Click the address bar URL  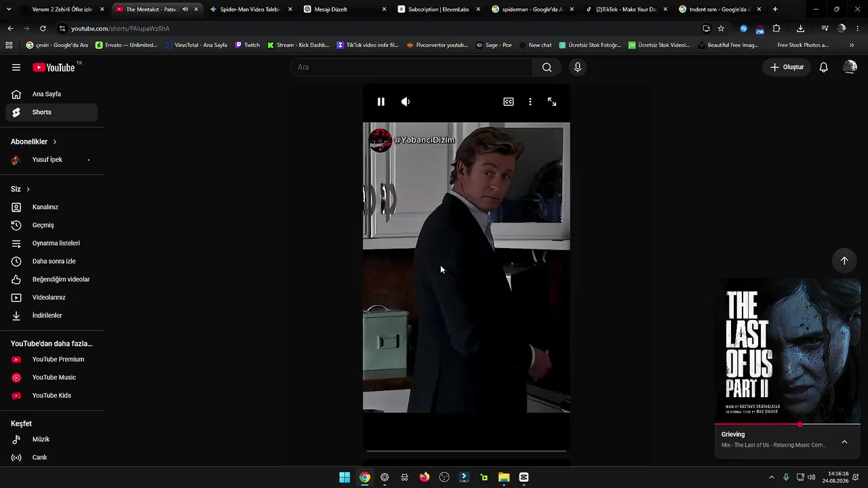(121, 28)
